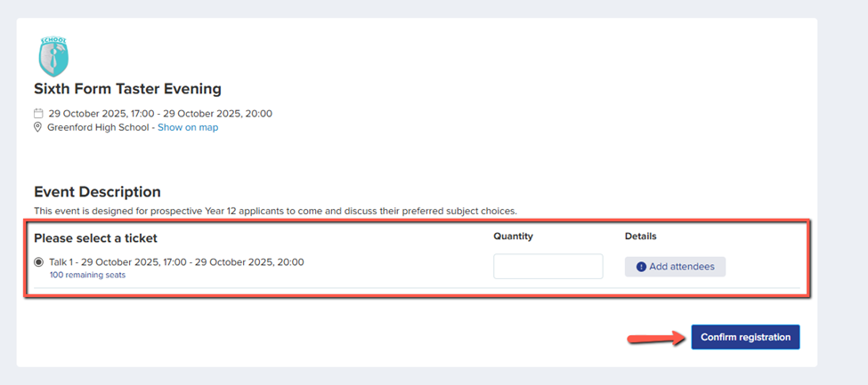This screenshot has height=385, width=868.
Task: Click the Talk 1 ticket date label
Action: click(x=176, y=262)
